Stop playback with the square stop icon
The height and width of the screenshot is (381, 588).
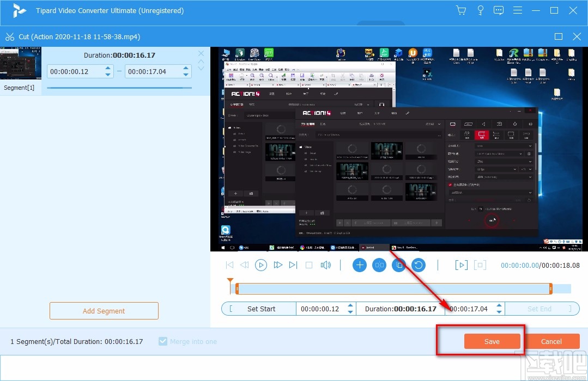pyautogui.click(x=309, y=265)
